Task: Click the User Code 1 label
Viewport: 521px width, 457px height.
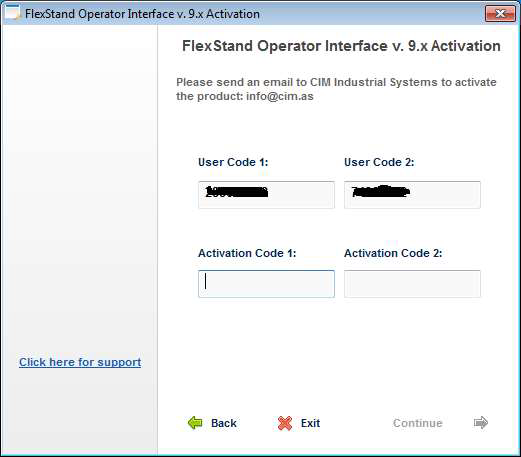Action: tap(233, 162)
